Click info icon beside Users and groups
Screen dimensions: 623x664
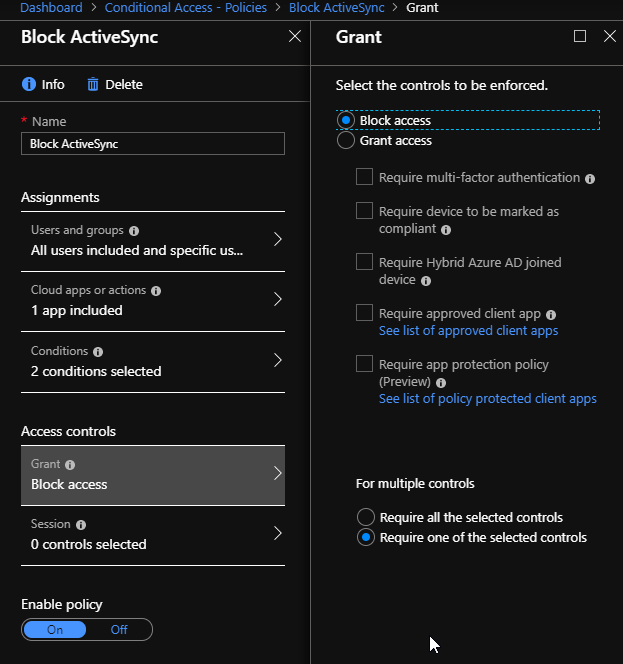pyautogui.click(x=134, y=231)
